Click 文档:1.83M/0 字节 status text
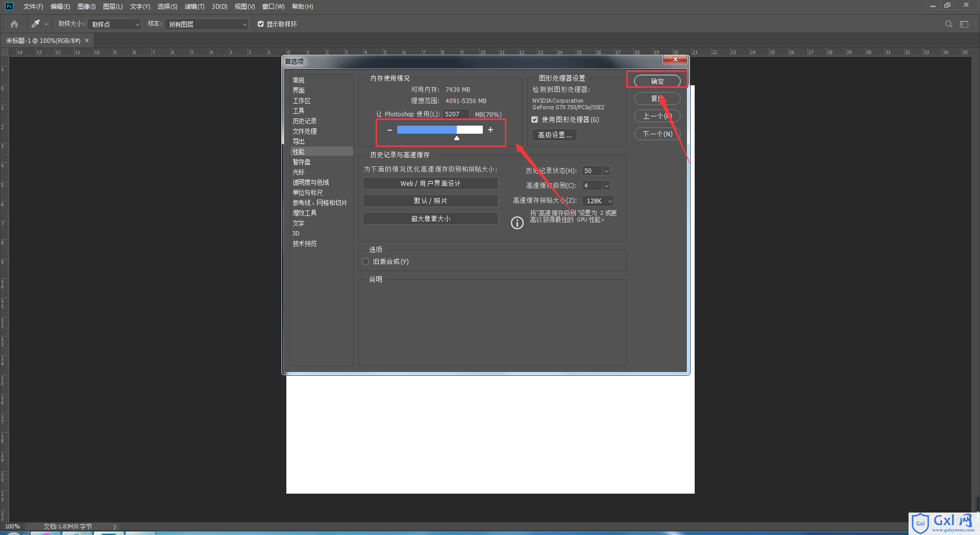This screenshot has height=535, width=980. click(68, 526)
